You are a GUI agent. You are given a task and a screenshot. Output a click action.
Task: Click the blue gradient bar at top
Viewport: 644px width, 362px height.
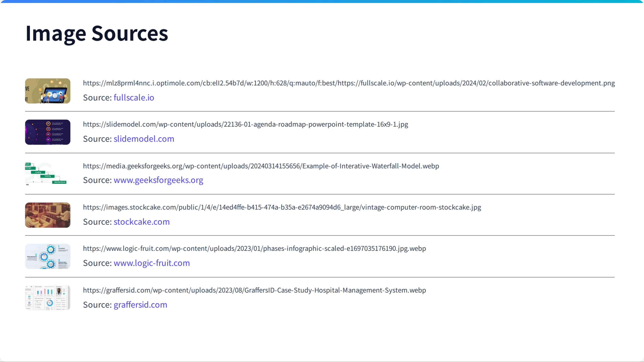point(322,1)
